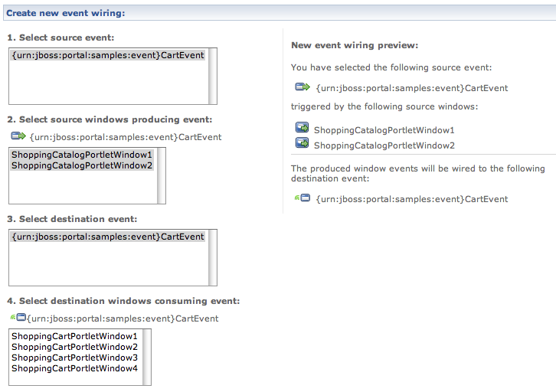The image size is (556, 392).
Task: Click destination event icon under step 4 heading
Action: pos(18,318)
